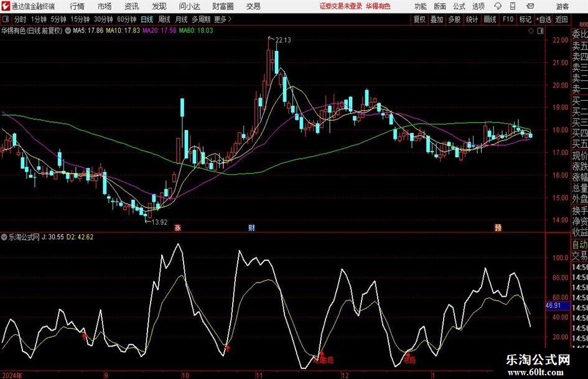Click the MA10: 17.83 value

click(x=123, y=30)
